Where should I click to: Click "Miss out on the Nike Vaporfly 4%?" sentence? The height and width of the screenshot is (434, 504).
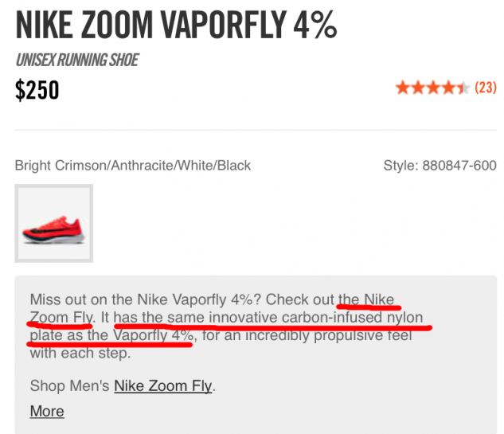tap(146, 300)
